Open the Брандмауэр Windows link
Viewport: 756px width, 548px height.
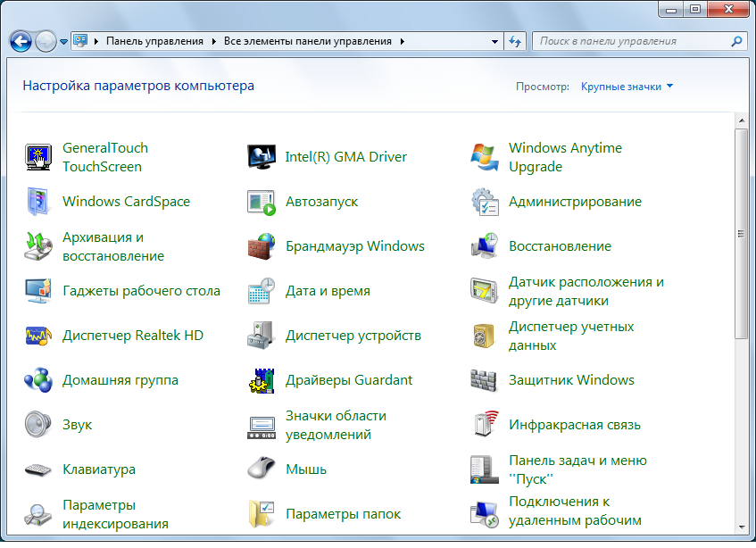355,246
